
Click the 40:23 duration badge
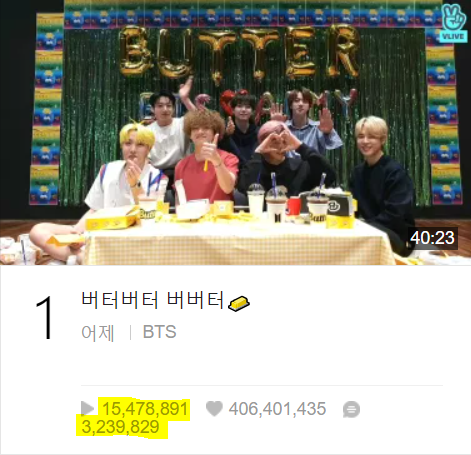[x=432, y=238]
